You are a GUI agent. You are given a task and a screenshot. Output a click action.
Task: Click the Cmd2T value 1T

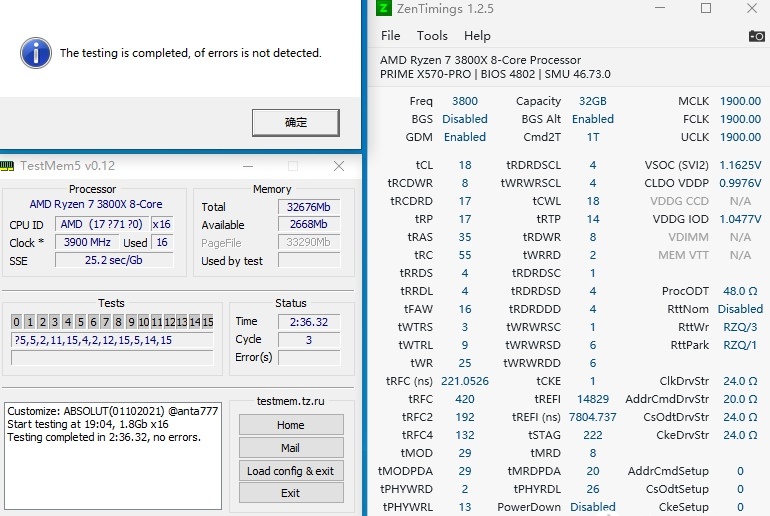click(x=593, y=137)
